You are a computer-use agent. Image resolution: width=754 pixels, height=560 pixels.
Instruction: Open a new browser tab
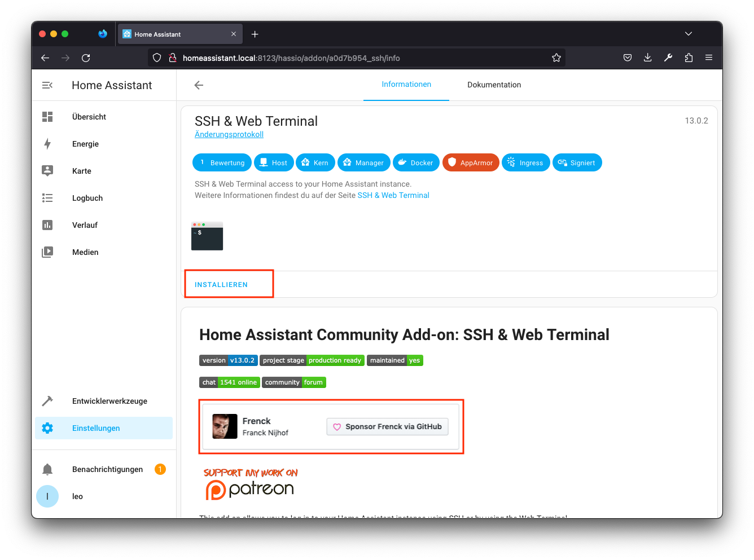click(x=255, y=34)
